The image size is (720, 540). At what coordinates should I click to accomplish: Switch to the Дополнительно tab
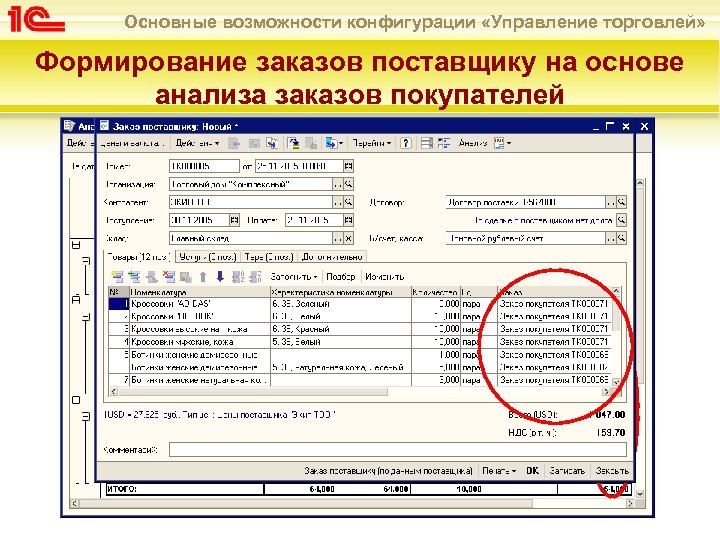332,257
